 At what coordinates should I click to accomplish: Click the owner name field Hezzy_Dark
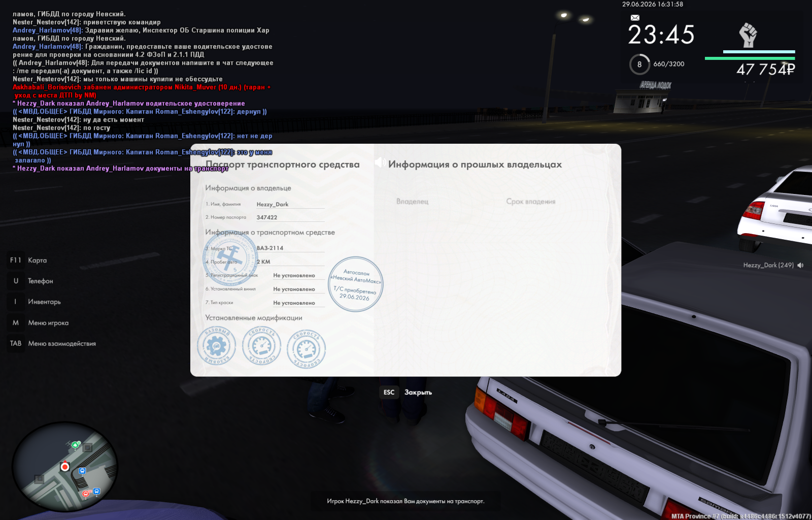[290, 204]
